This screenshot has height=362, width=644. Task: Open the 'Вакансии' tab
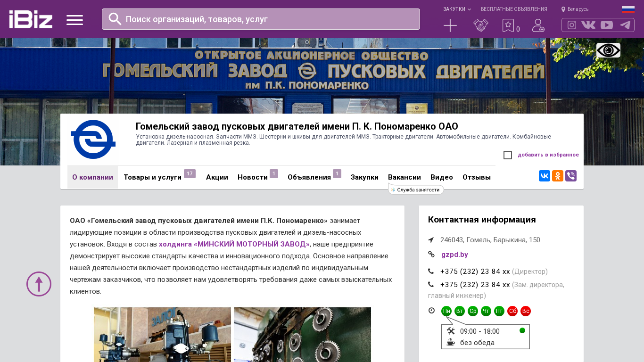405,177
